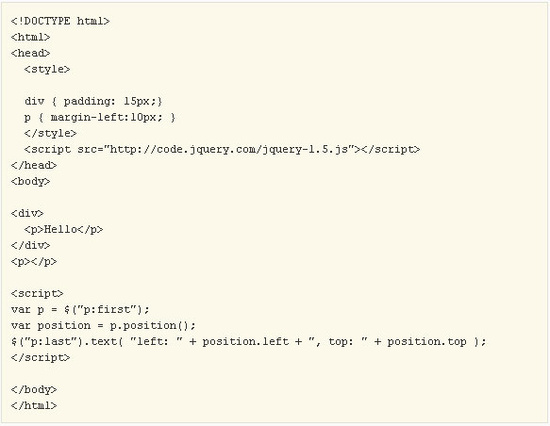Click the empty paragraph tag line
The image size is (550, 426).
(x=34, y=262)
